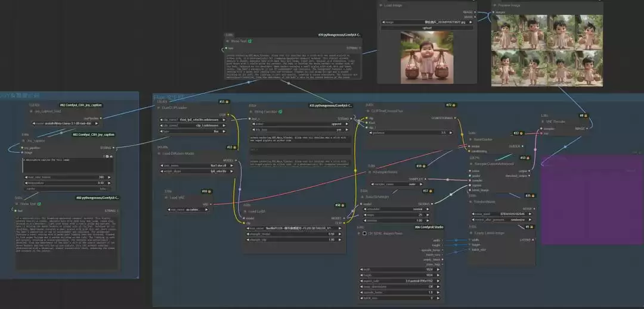Click the collapse dot of the Load VAE node

coord(166,198)
